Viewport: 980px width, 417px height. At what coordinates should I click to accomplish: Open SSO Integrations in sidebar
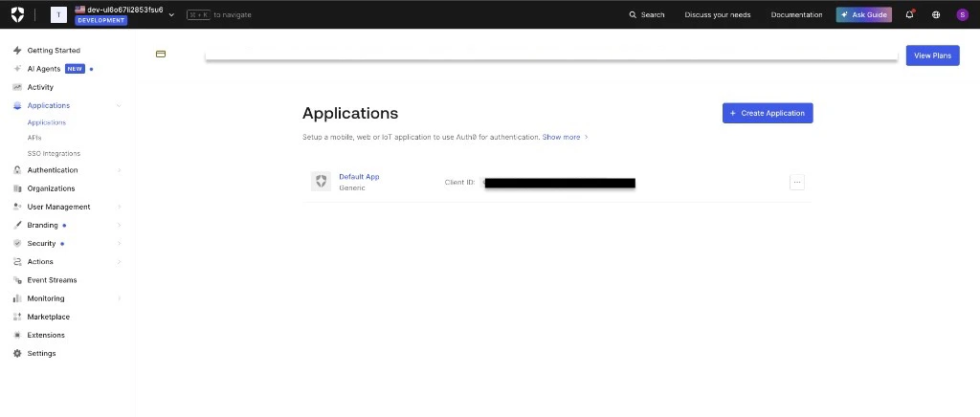[x=54, y=153]
